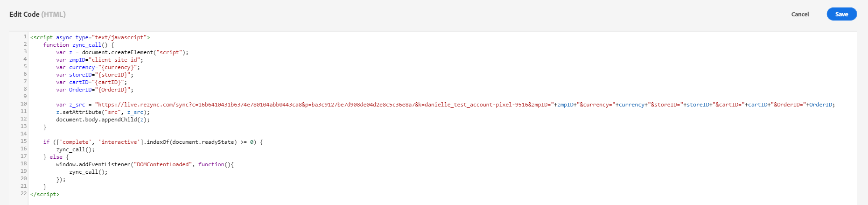
Task: Click the var OrderID="{OrderID}" line
Action: pos(95,90)
